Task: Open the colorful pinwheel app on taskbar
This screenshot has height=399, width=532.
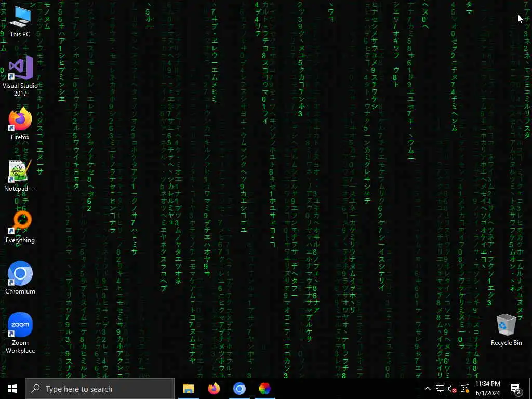Action: (264, 389)
